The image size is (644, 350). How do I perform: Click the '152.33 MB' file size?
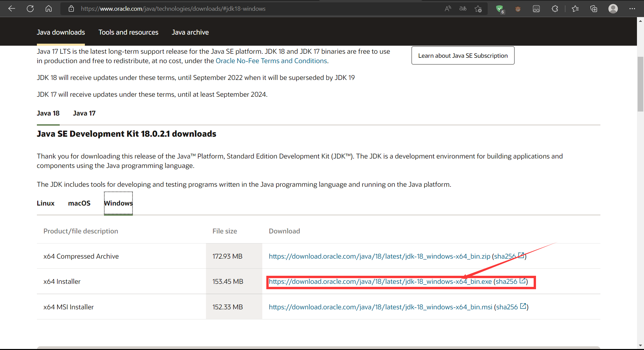click(x=227, y=307)
